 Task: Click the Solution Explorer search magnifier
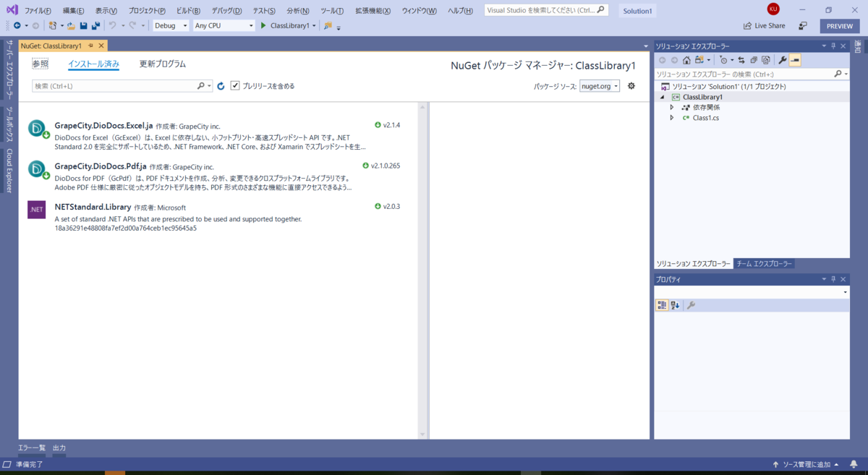point(838,74)
